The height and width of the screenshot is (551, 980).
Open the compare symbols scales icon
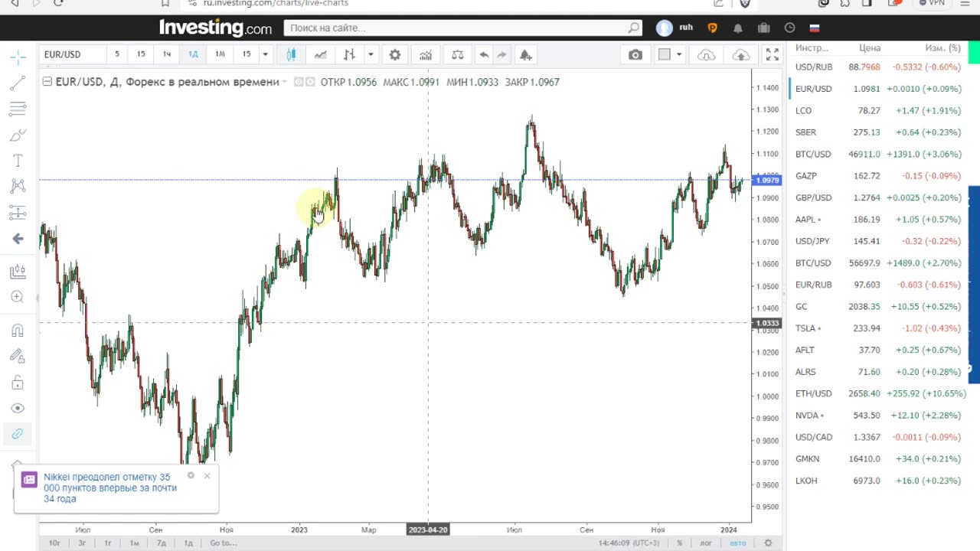click(457, 54)
